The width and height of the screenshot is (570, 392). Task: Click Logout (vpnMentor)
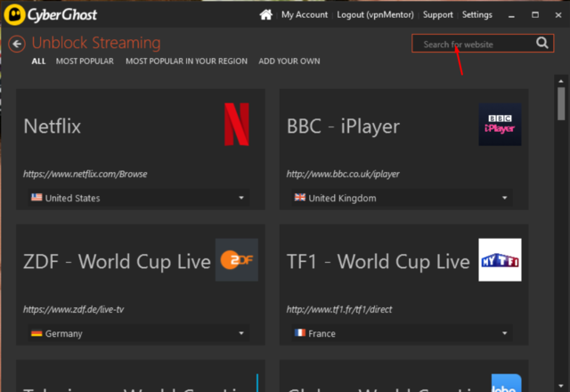[375, 15]
